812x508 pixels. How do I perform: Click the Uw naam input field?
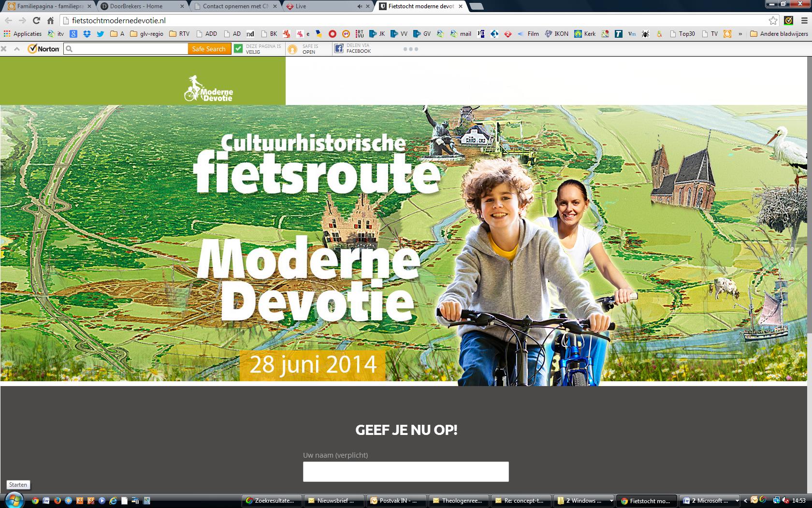pos(406,472)
